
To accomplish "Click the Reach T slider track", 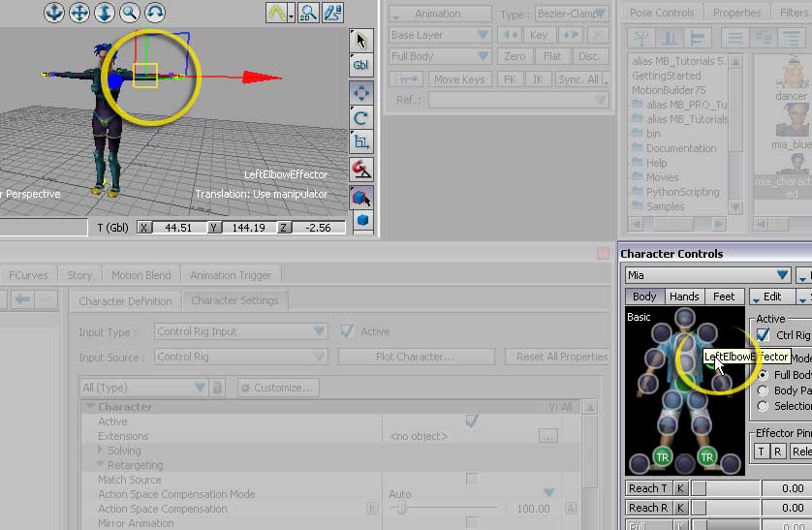I will tap(727, 488).
